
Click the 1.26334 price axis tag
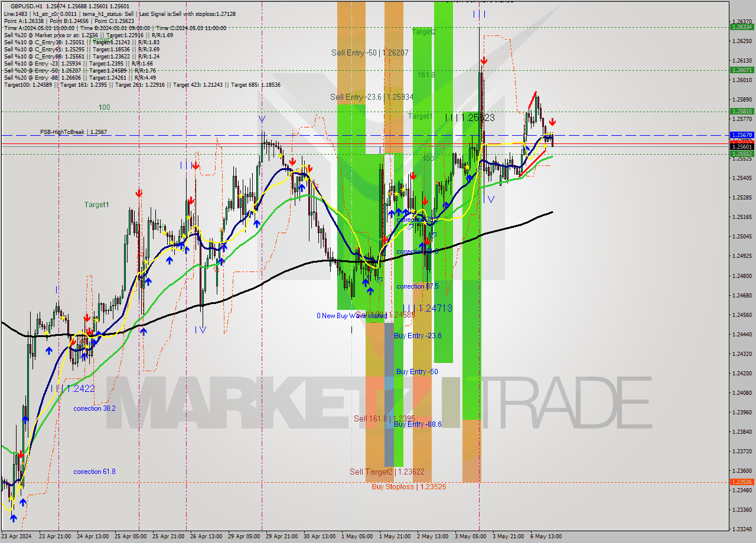[742, 27]
